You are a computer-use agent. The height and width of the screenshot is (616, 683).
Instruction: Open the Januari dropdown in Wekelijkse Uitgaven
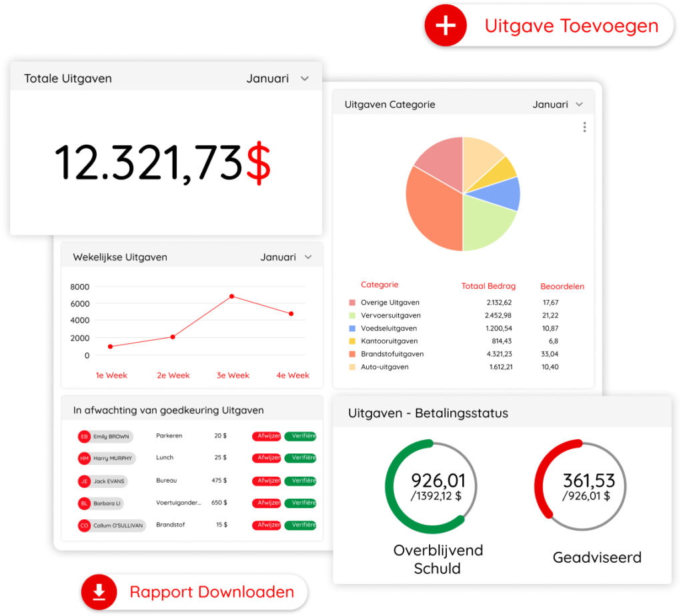[308, 257]
